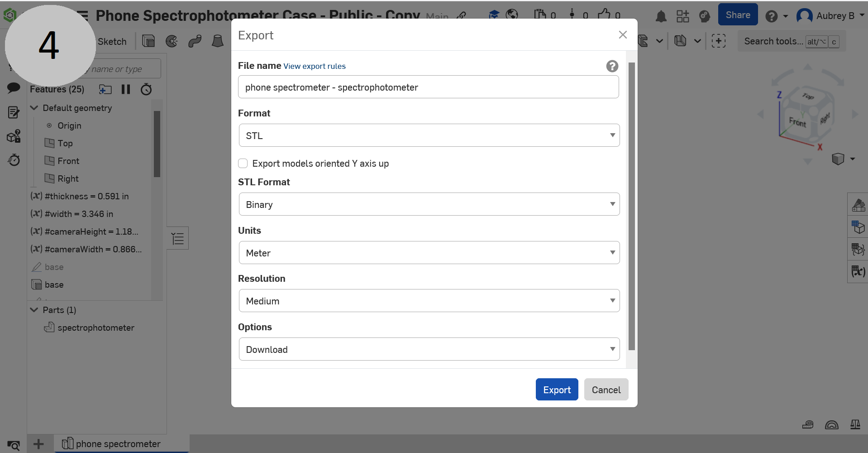The height and width of the screenshot is (453, 868).
Task: Click the Cancel button
Action: 606,390
